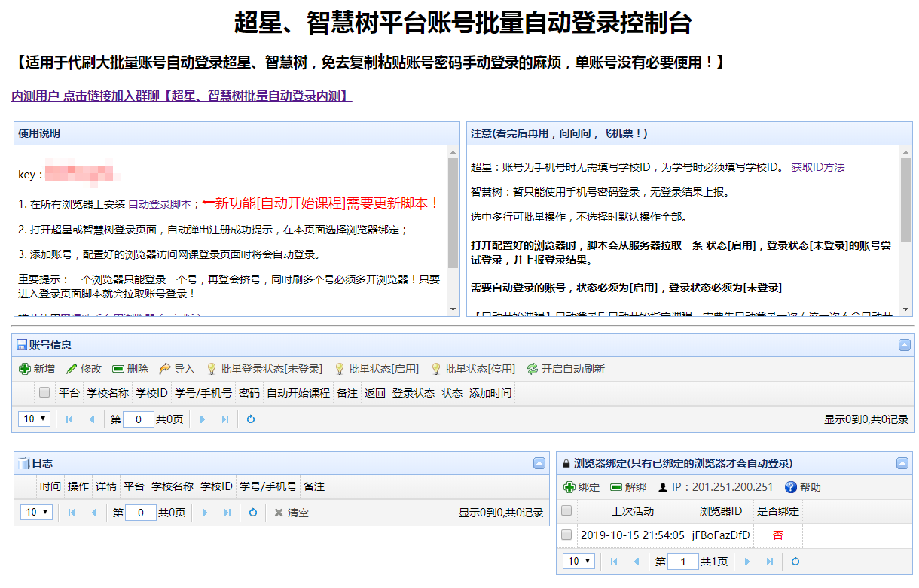
Task: Sort accounts by 添加时间 column header
Action: point(490,393)
